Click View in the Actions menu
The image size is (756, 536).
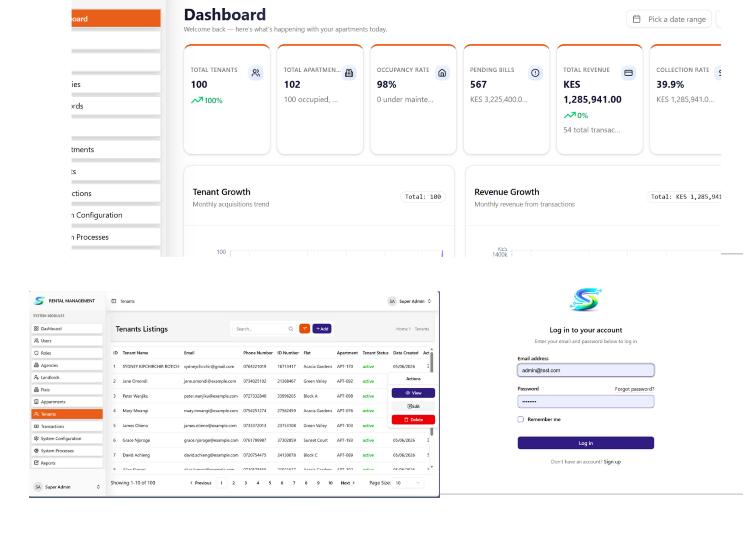click(x=413, y=393)
